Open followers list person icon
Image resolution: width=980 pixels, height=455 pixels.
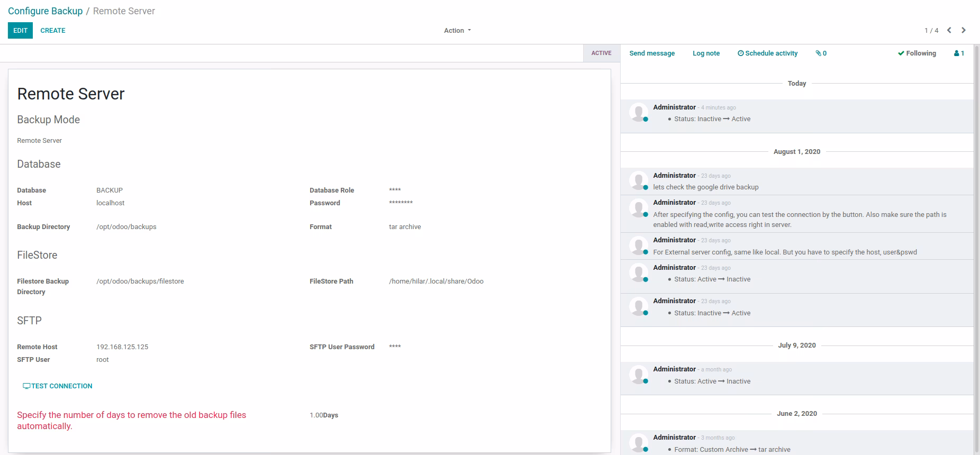pyautogui.click(x=959, y=53)
